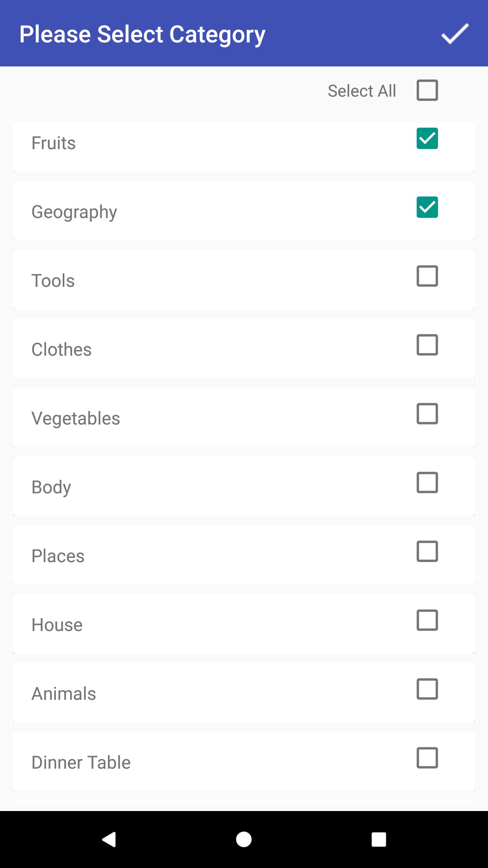This screenshot has width=488, height=868.
Task: Enable the Dinner Table checkbox
Action: click(x=427, y=758)
